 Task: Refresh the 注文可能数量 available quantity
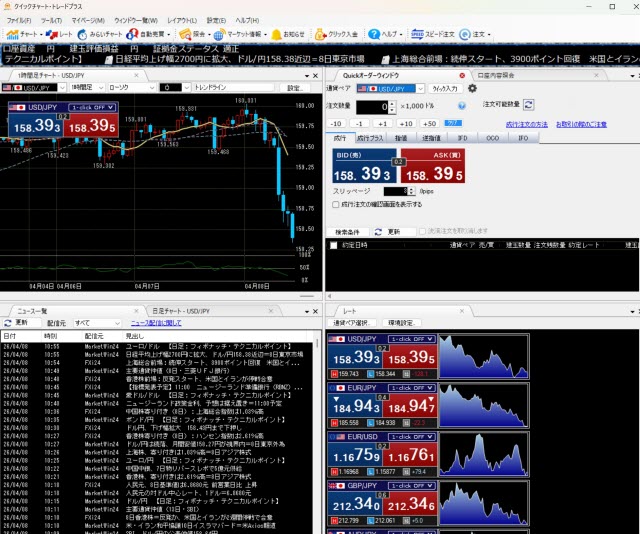(529, 104)
